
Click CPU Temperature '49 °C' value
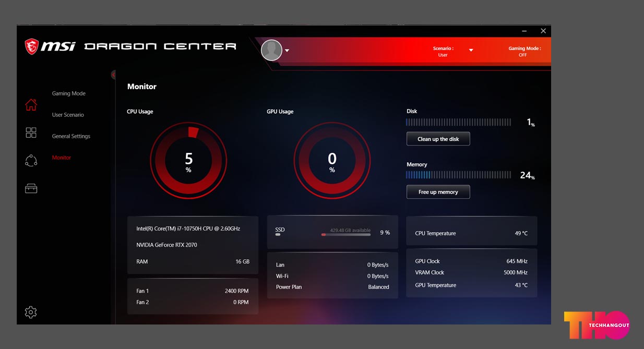coord(521,233)
